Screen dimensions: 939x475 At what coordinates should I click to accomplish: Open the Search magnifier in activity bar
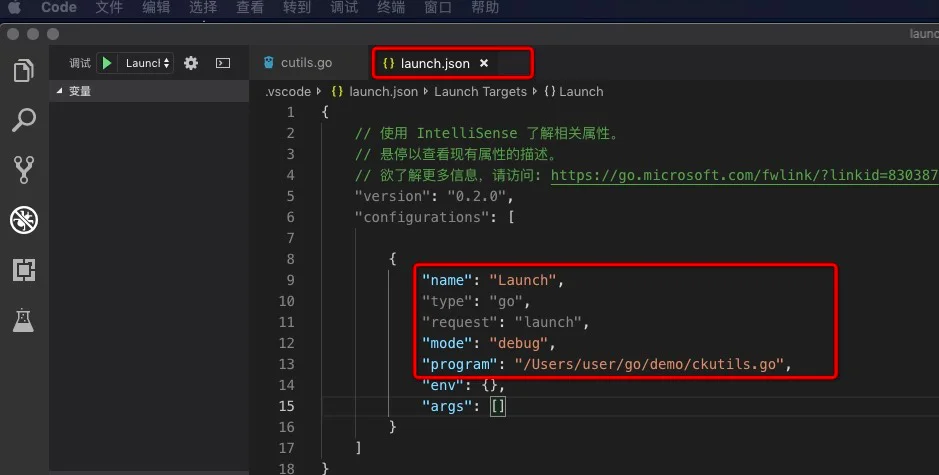coord(23,120)
